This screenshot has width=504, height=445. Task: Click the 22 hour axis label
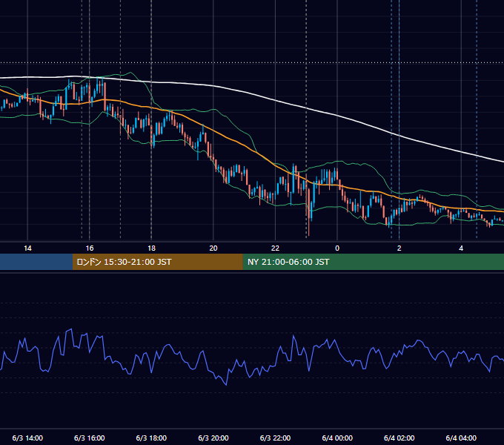click(x=275, y=248)
